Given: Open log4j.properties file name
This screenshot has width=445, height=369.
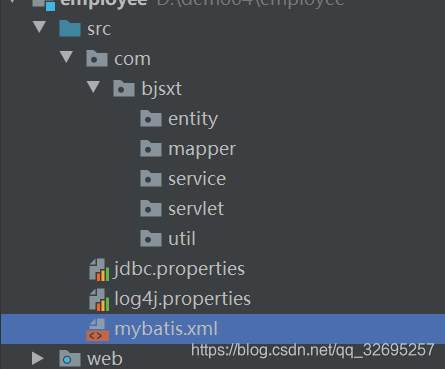Looking at the screenshot, I should (182, 299).
